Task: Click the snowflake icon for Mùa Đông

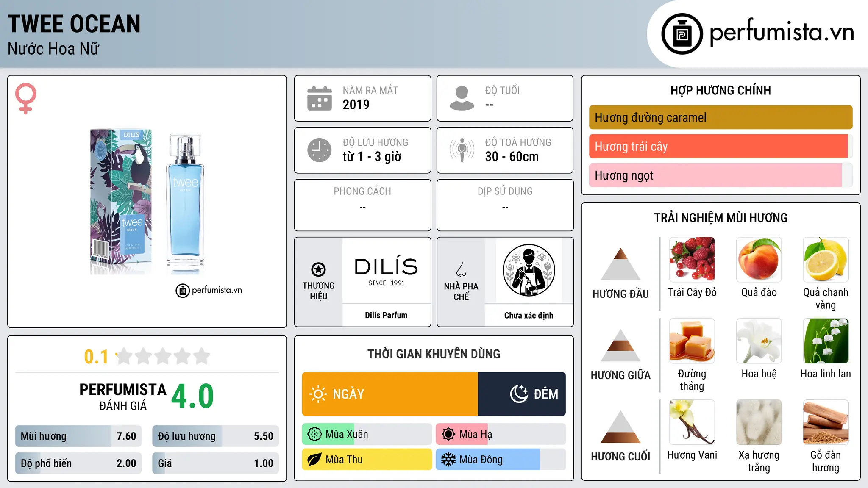Action: 448,460
